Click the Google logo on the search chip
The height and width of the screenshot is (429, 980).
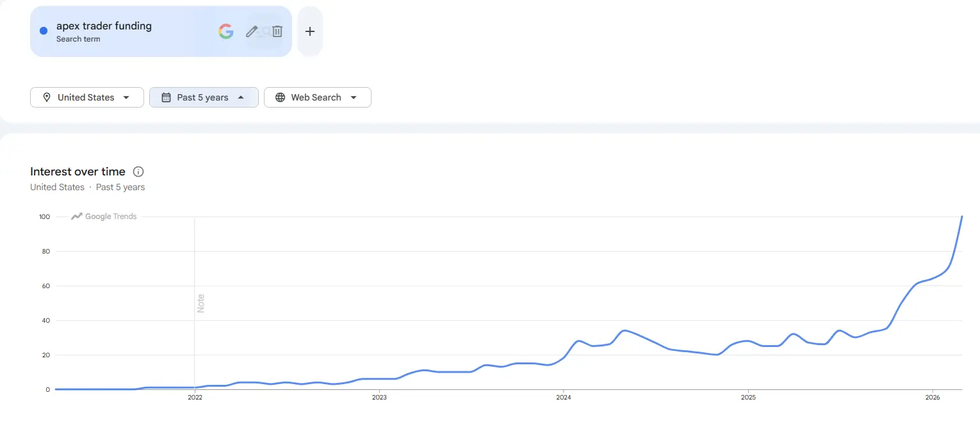pos(225,31)
